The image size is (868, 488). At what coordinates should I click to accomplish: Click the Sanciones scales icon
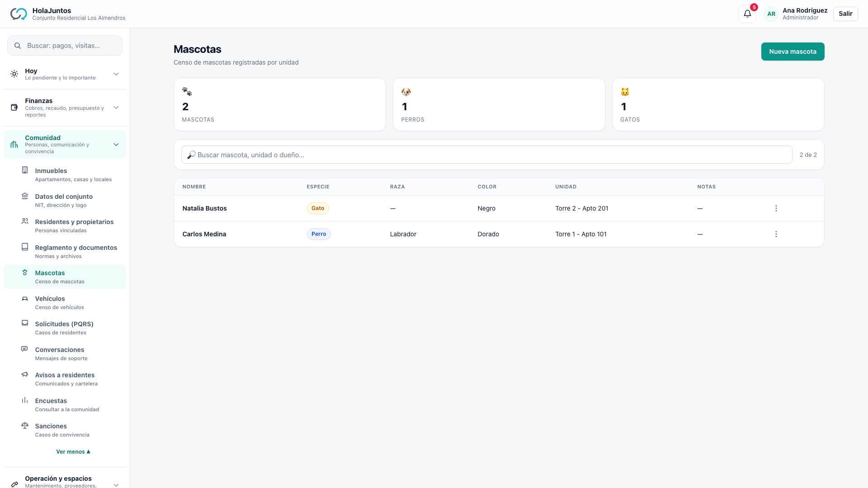tap(25, 426)
